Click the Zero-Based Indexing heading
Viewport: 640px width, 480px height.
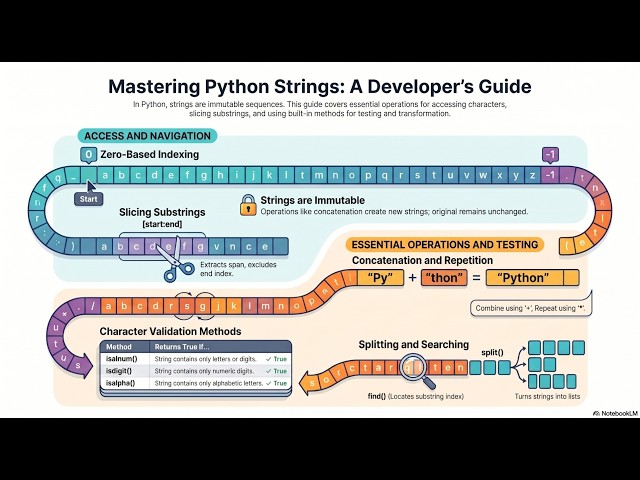(x=150, y=155)
